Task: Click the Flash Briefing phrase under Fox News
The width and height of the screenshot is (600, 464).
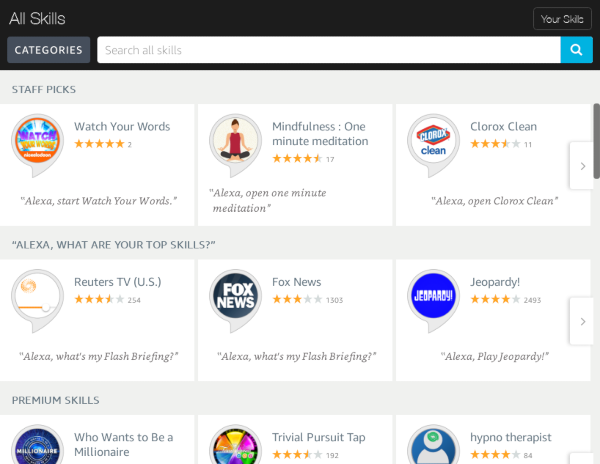Action: 297,357
